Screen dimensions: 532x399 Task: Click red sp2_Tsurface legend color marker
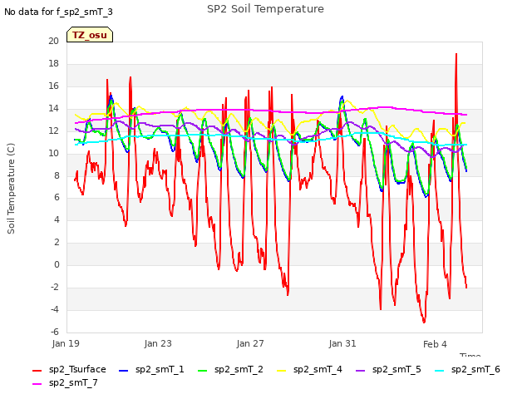37,371
